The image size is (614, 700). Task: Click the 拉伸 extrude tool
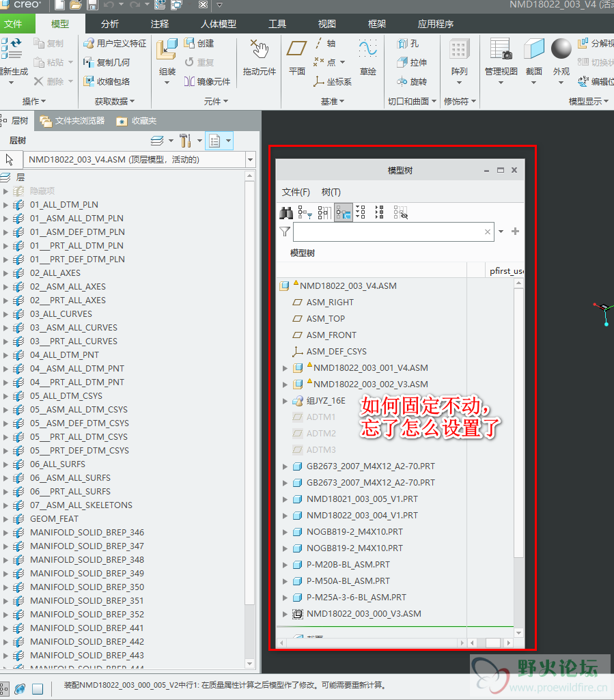[412, 63]
